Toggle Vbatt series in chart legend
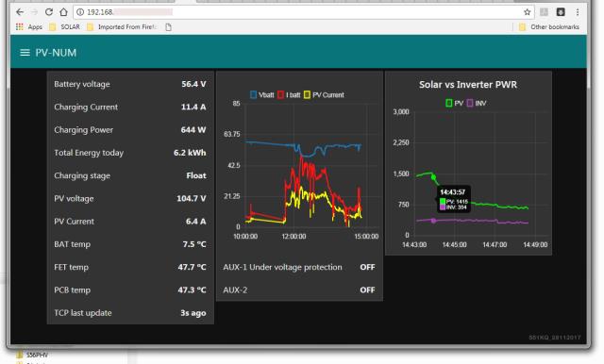This screenshot has height=364, width=604. (x=262, y=94)
